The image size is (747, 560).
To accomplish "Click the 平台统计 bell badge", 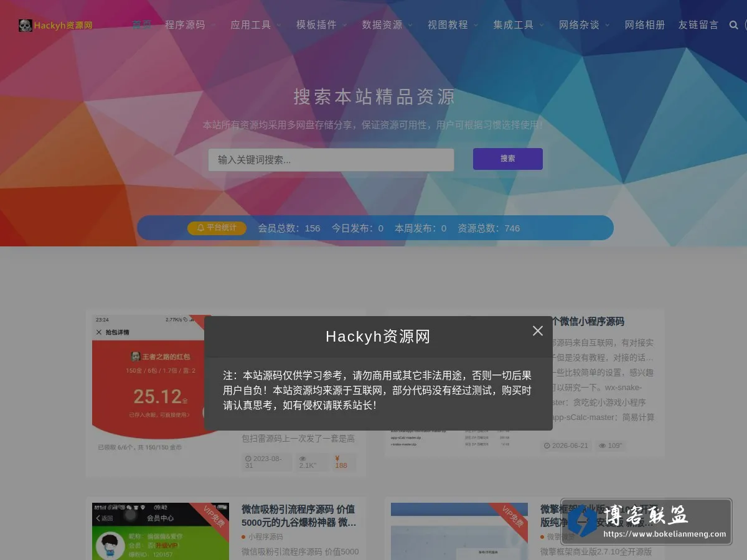I will 217,228.
